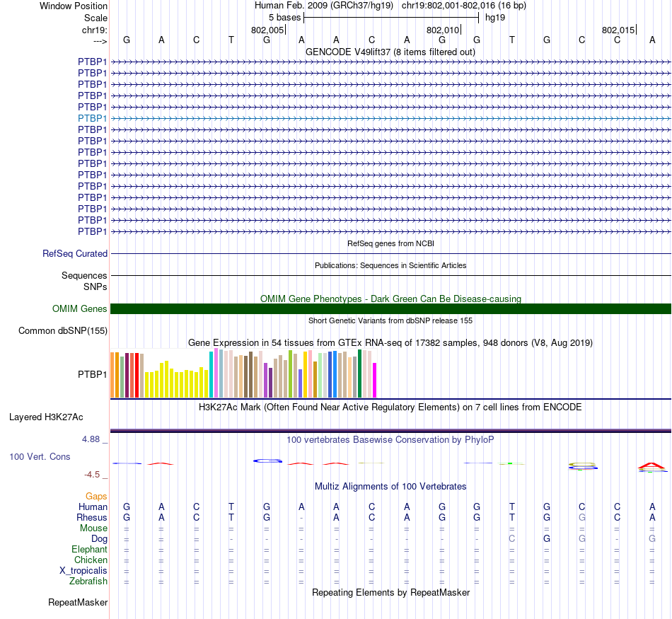Click 100 vertebrates Basewise Conservation by PhyloP title
Screen dimensions: 672x619
[x=390, y=439]
